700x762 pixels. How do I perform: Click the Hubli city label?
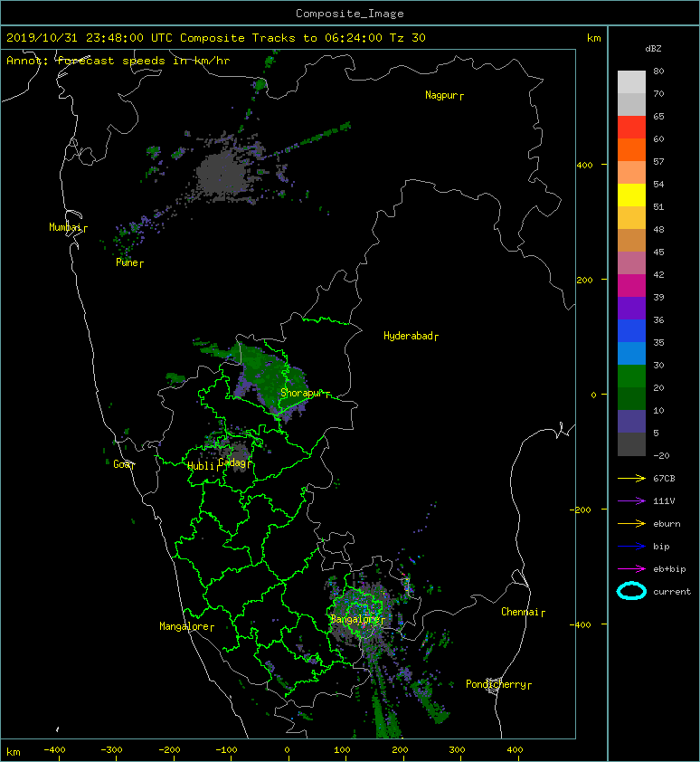[201, 466]
